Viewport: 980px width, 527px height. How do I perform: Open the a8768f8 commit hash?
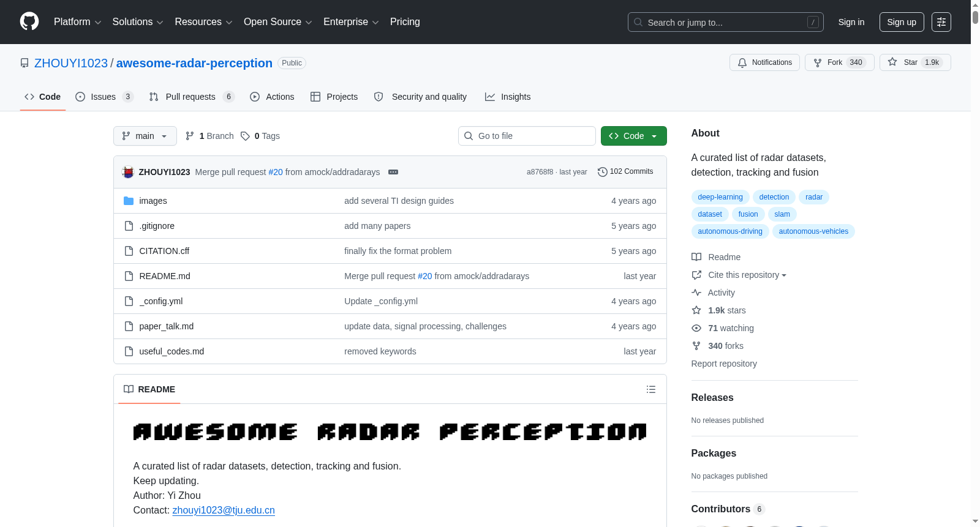click(x=540, y=172)
